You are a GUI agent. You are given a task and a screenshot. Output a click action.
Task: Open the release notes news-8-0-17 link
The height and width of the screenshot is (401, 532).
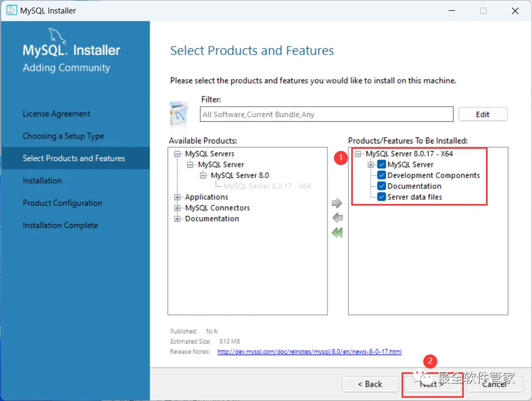pyautogui.click(x=310, y=352)
